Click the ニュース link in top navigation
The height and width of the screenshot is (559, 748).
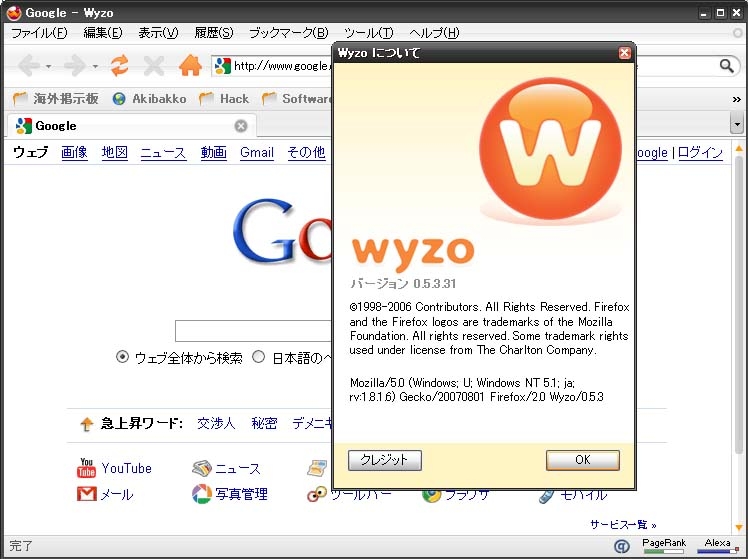(x=163, y=153)
